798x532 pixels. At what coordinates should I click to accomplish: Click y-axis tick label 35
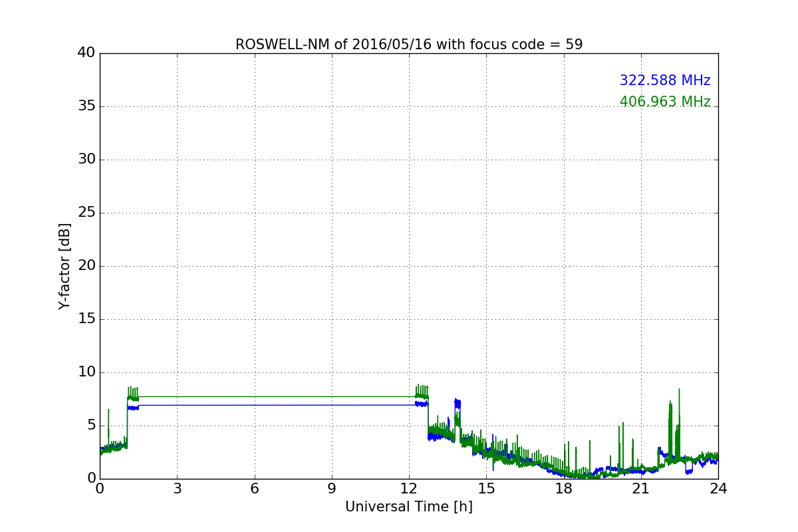tap(86, 106)
